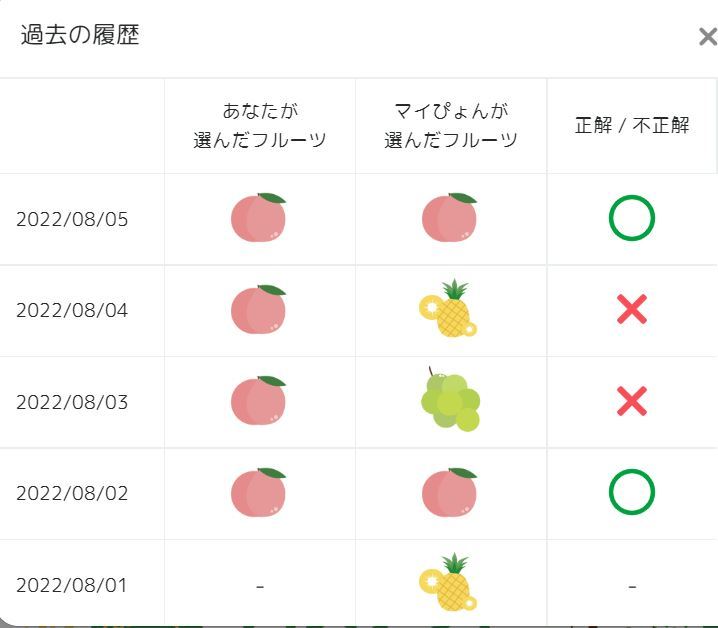Click マイぴょん's green grapes for 2022/08/03
The width and height of the screenshot is (718, 628).
449,401
